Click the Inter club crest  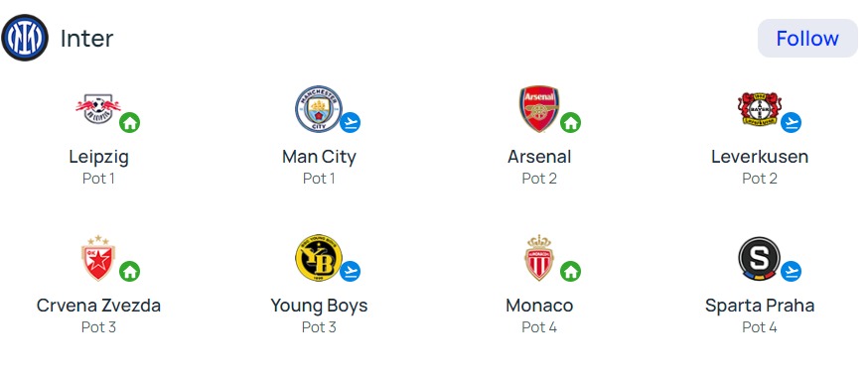tap(25, 38)
